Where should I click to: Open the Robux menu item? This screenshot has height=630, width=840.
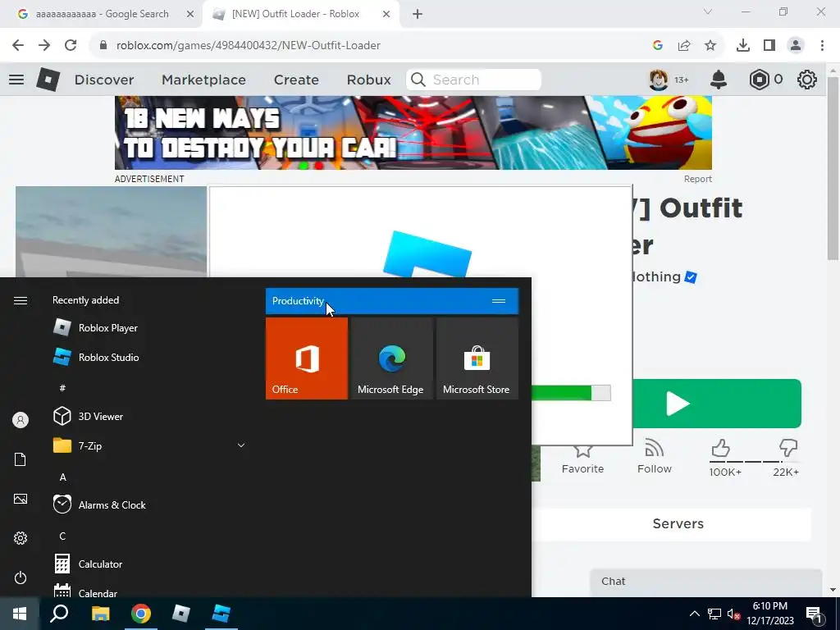click(368, 80)
